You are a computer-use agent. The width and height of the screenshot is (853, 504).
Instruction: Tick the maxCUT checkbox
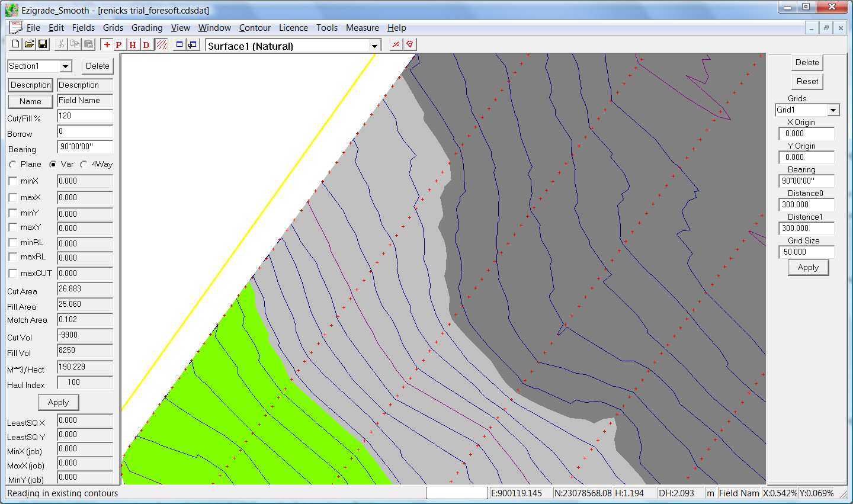pyautogui.click(x=13, y=274)
